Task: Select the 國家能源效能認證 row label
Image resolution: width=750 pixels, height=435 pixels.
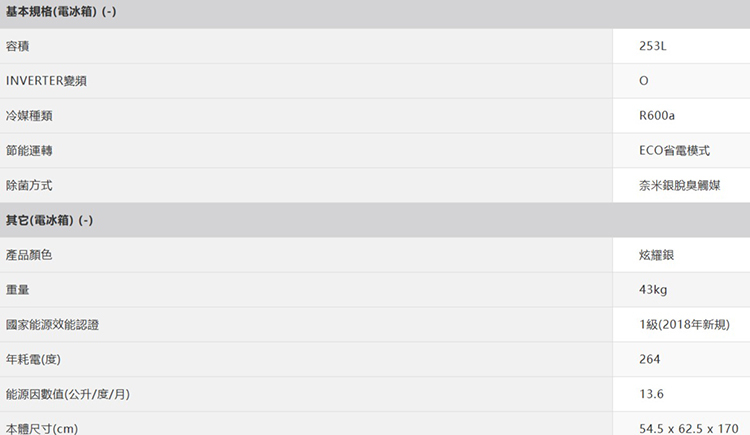Action: [52, 325]
